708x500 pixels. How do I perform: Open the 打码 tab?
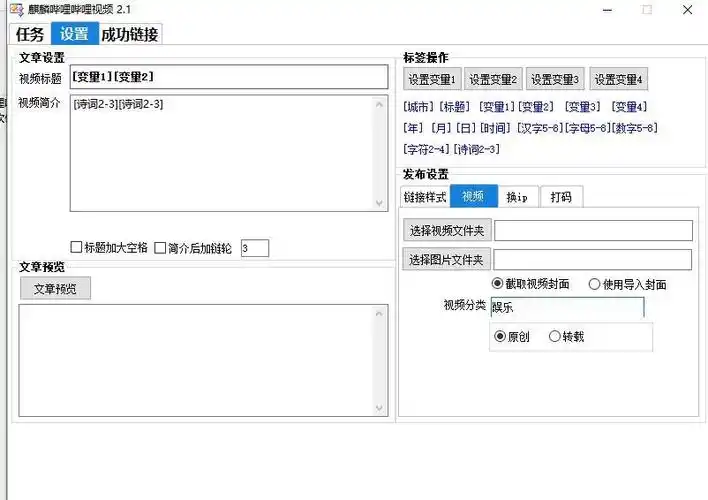561,197
